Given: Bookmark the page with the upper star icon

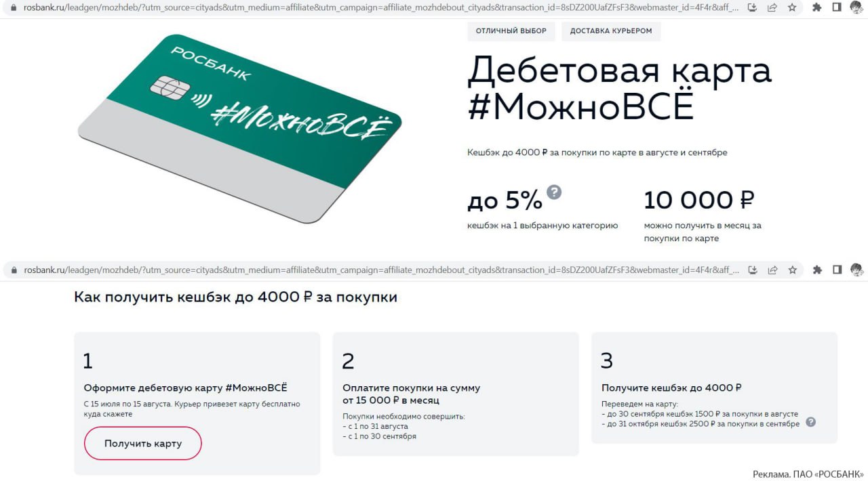Looking at the screenshot, I should pyautogui.click(x=792, y=7).
